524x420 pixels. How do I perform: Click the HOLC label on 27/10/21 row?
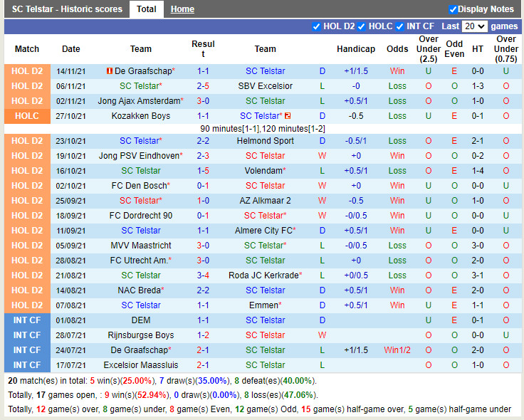(x=27, y=116)
